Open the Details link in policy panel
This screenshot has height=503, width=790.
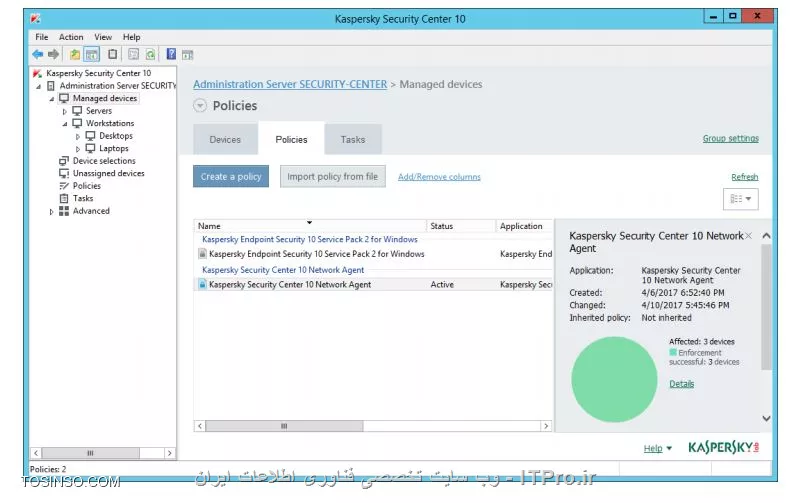[x=682, y=384]
